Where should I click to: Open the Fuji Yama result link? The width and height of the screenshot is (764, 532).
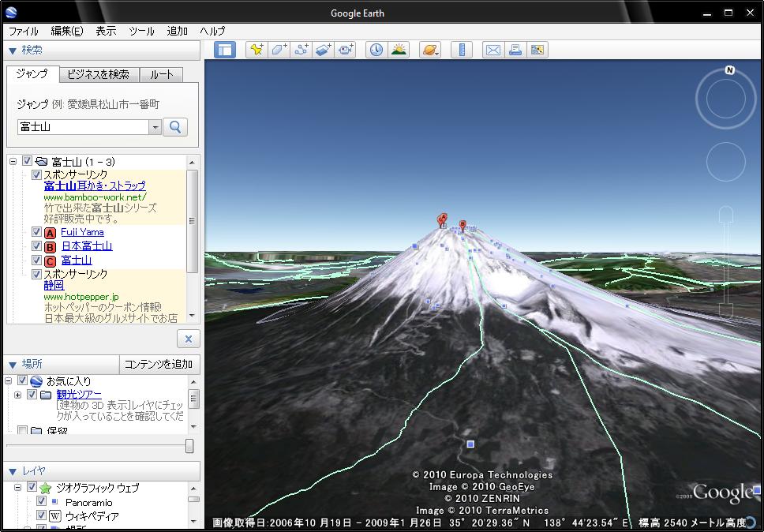click(82, 232)
